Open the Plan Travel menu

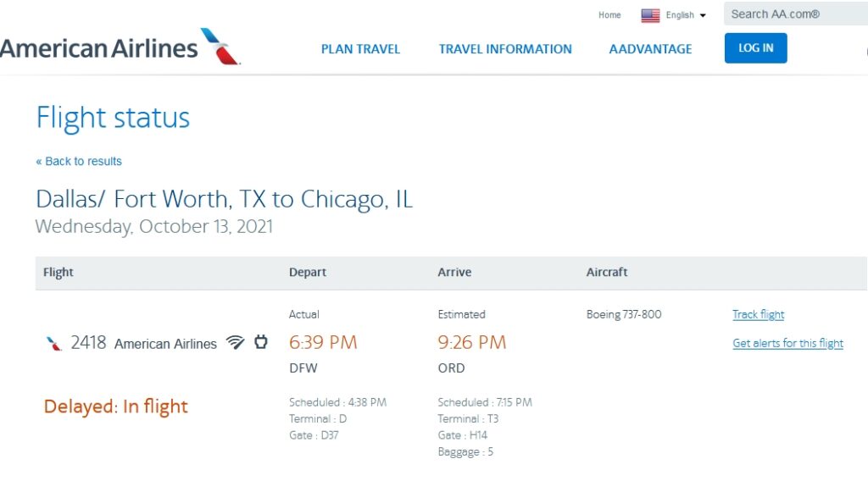(x=360, y=49)
